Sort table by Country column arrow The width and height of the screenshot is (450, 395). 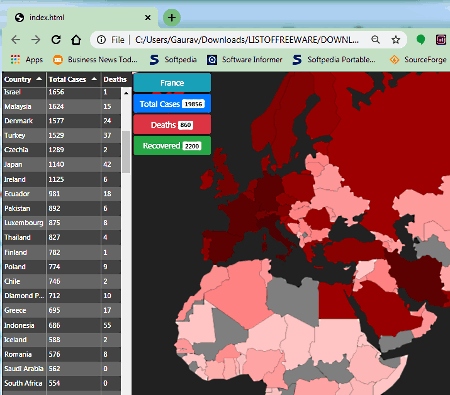pyautogui.click(x=39, y=79)
